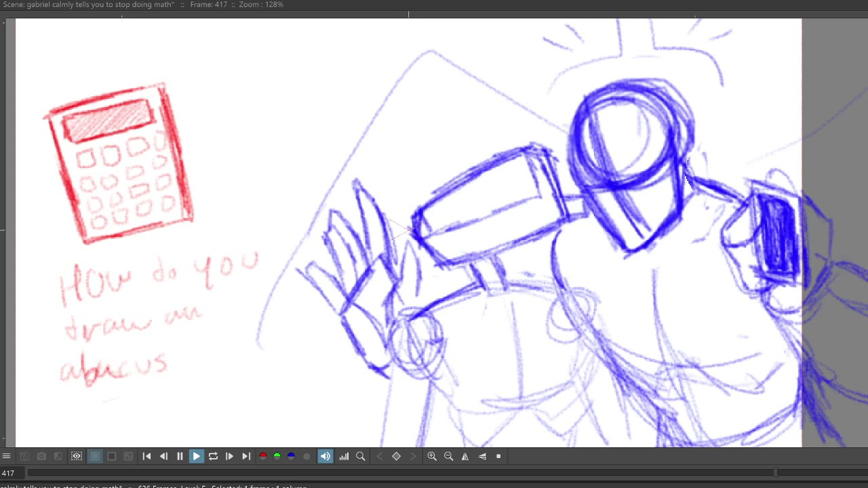Screen dimensions: 868x488
Task: Open the locator magnifier tool
Action: point(361,456)
